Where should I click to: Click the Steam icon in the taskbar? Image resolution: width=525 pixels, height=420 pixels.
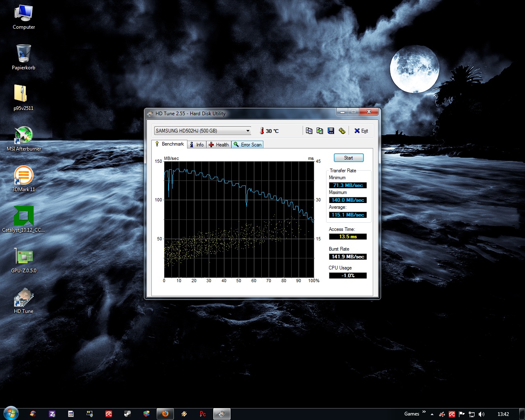pyautogui.click(x=128, y=414)
